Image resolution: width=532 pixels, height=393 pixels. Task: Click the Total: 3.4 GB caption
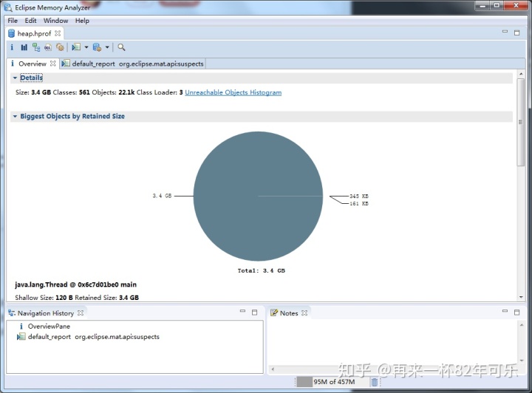(262, 270)
